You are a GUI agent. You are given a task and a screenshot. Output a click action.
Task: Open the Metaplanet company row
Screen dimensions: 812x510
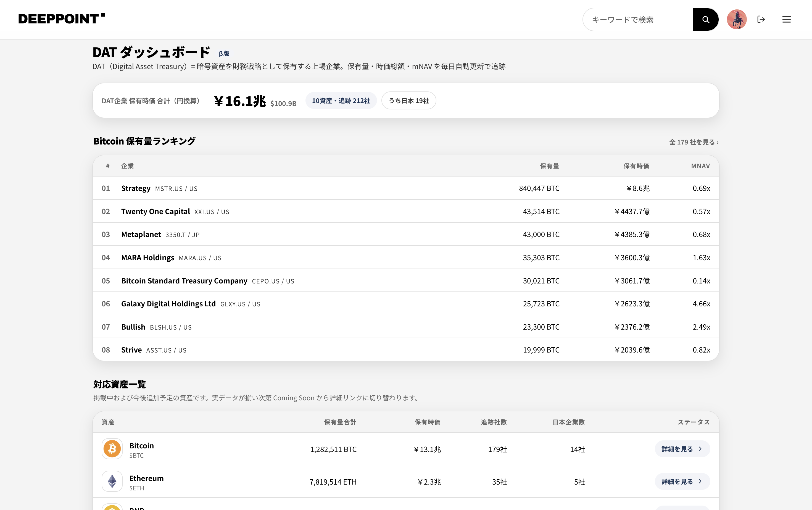406,235
